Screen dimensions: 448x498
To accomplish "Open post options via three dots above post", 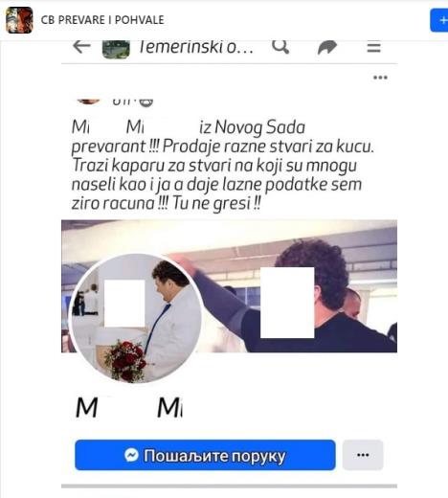I will coord(380,78).
